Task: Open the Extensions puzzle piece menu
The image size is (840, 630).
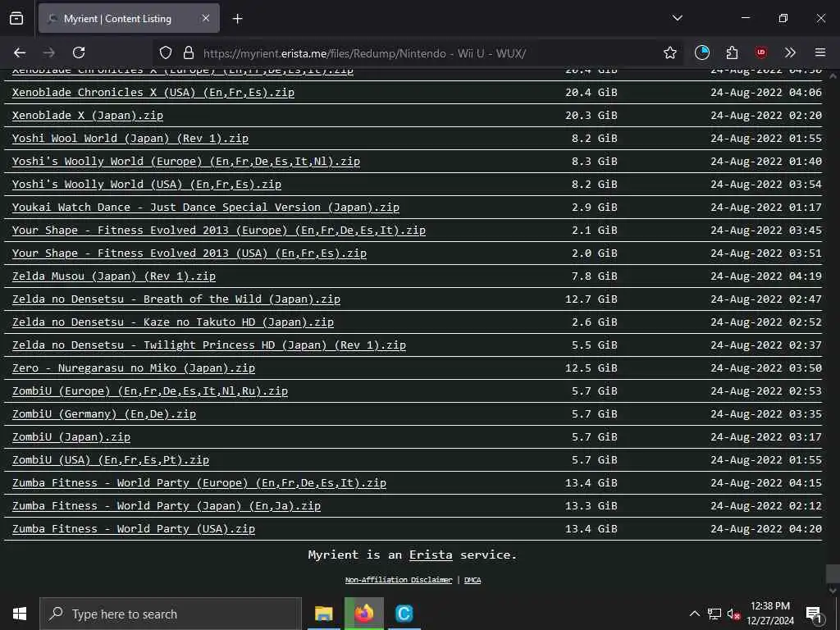Action: click(732, 52)
